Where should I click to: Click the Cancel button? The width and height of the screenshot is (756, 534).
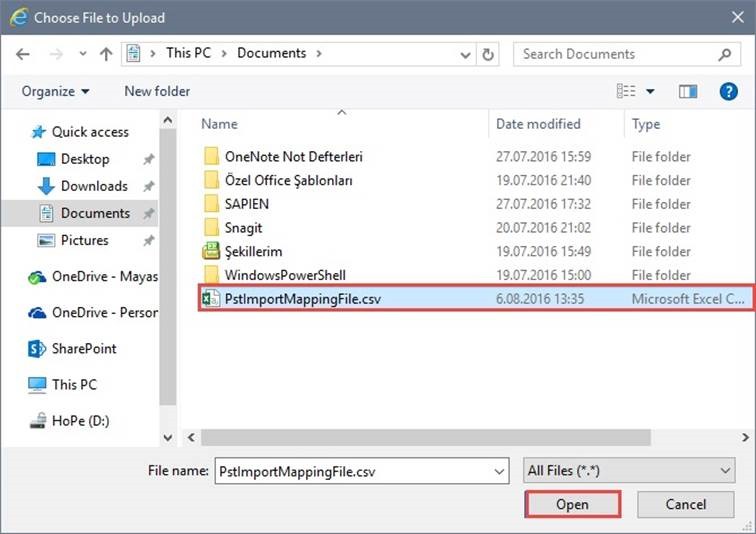pyautogui.click(x=686, y=504)
